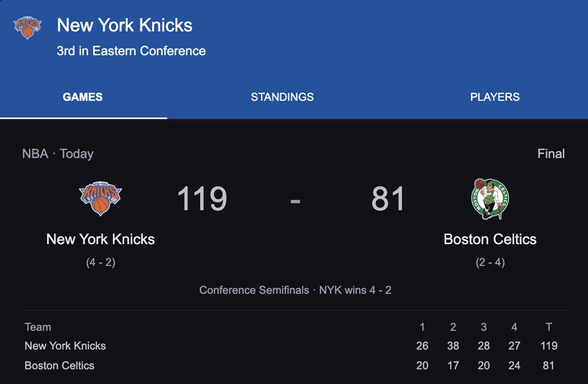The width and height of the screenshot is (588, 384).
Task: Click New York Knicks row in box score
Action: click(x=65, y=345)
